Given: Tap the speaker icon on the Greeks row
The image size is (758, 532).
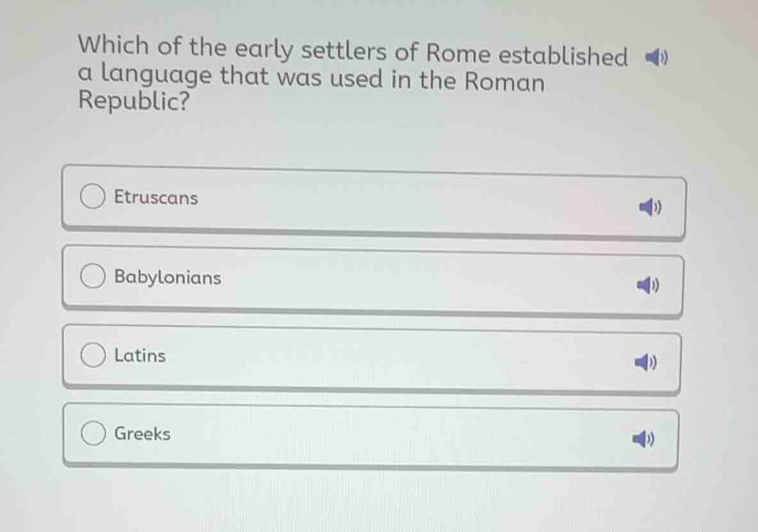Looking at the screenshot, I should pos(642,439).
